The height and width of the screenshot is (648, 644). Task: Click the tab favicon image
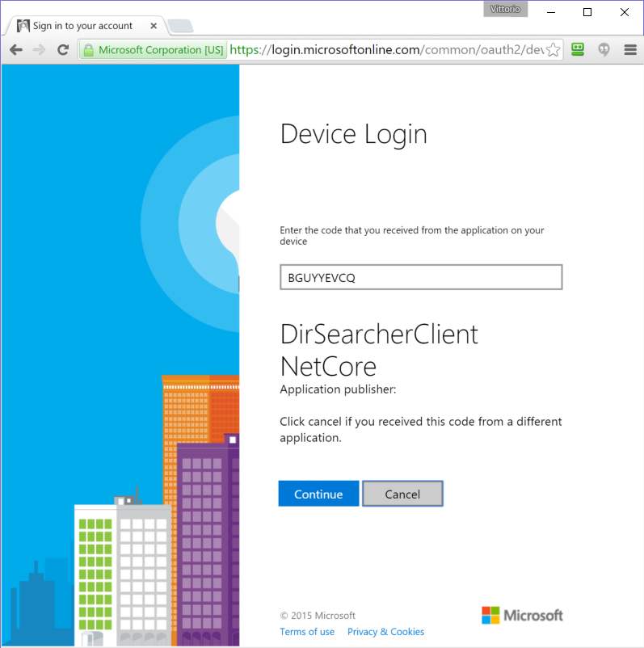(x=23, y=26)
